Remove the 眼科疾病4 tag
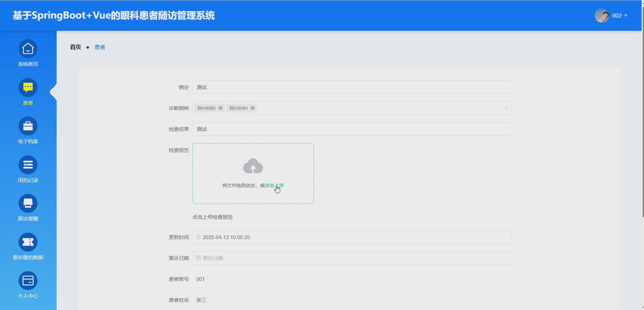The height and width of the screenshot is (310, 644). click(x=253, y=108)
